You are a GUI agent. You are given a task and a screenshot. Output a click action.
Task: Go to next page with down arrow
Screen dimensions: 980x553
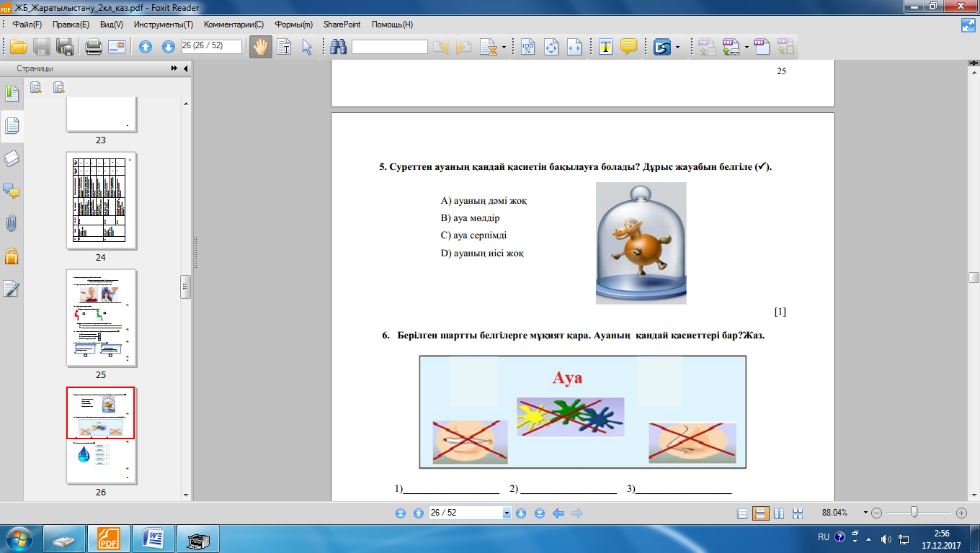tap(169, 48)
